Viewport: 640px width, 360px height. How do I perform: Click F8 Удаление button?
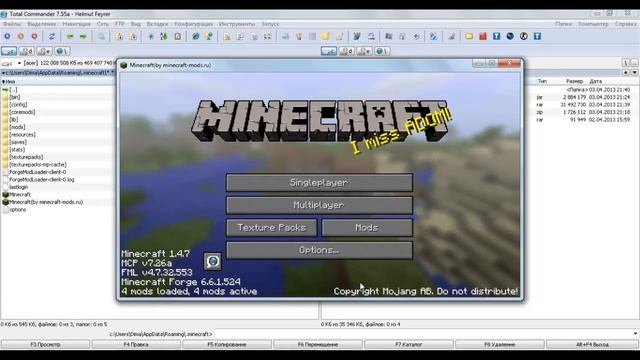tap(499, 344)
